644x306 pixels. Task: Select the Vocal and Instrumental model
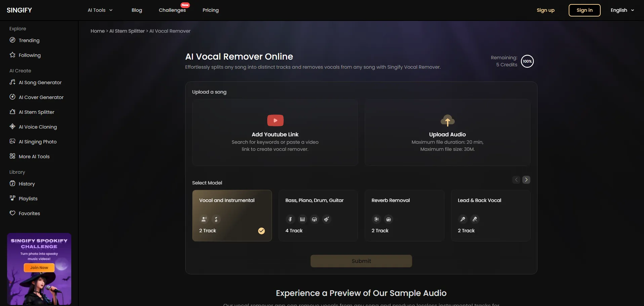[232, 215]
